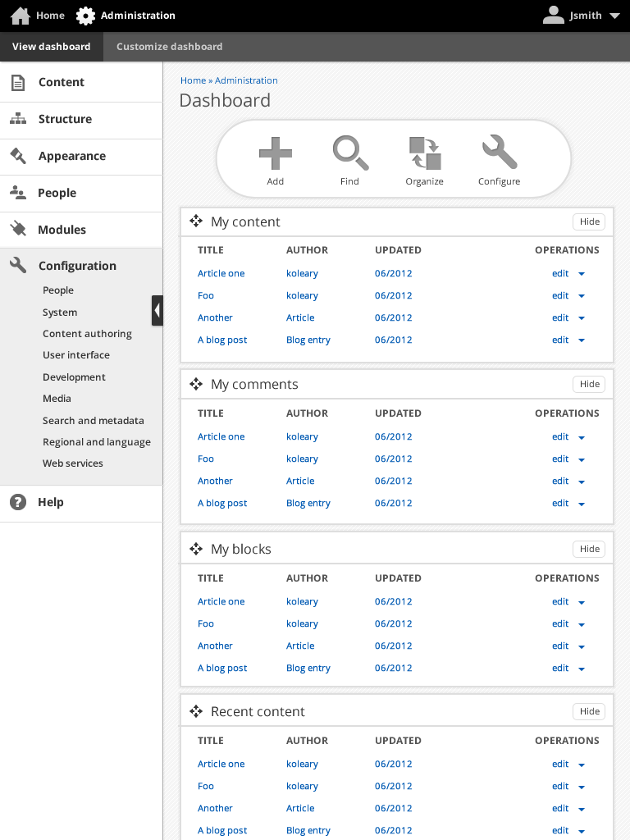Open A blog post link in My blocks
The image size is (630, 840).
pos(222,668)
